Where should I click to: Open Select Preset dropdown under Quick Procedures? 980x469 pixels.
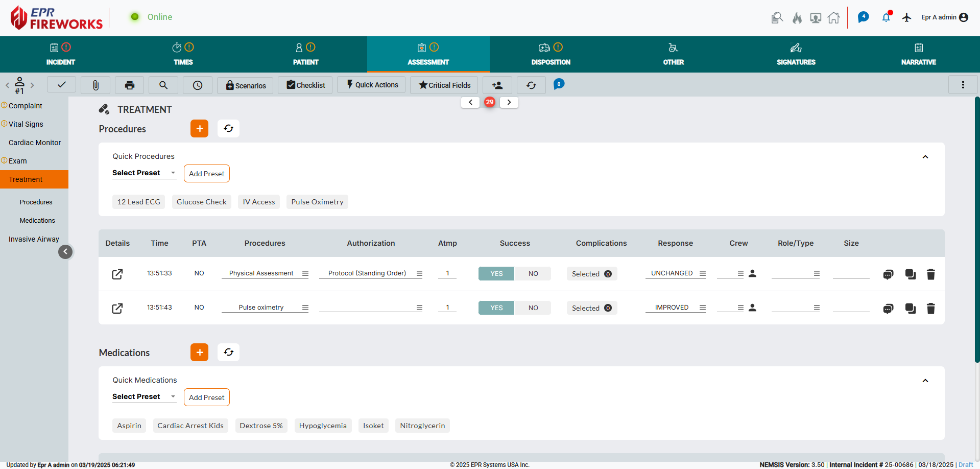(144, 173)
